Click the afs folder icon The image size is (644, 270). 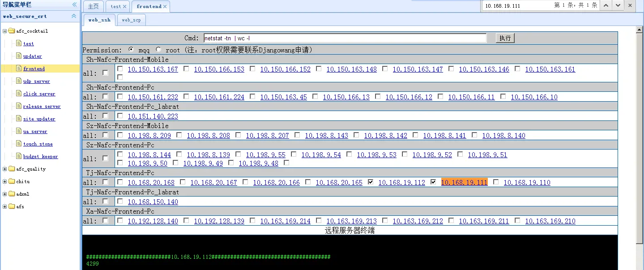coord(12,206)
